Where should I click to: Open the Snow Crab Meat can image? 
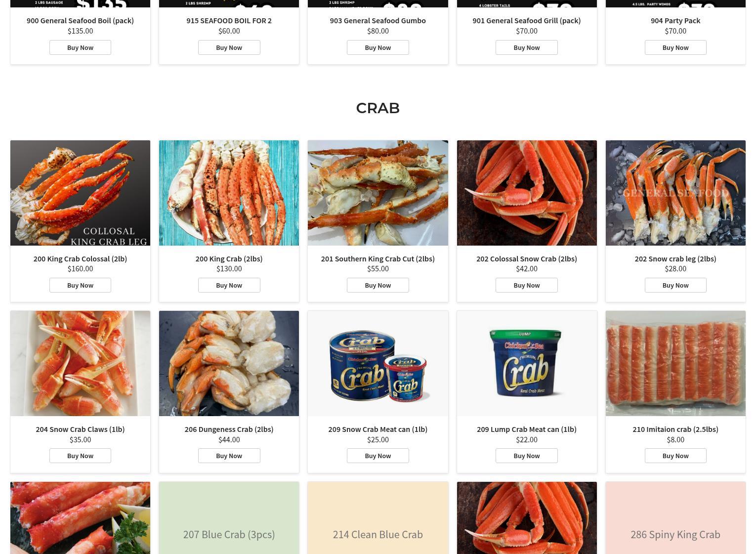click(x=378, y=363)
